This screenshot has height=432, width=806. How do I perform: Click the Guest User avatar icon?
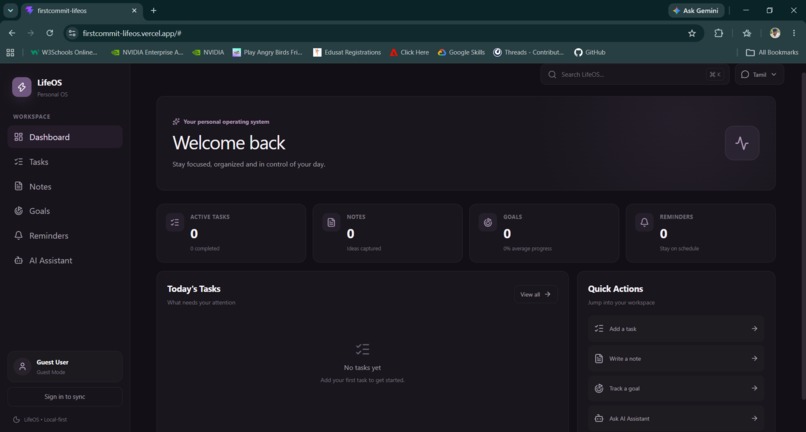click(22, 367)
